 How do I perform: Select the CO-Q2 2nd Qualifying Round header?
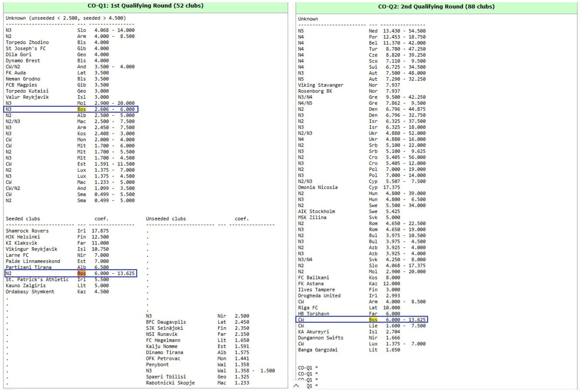click(x=436, y=7)
